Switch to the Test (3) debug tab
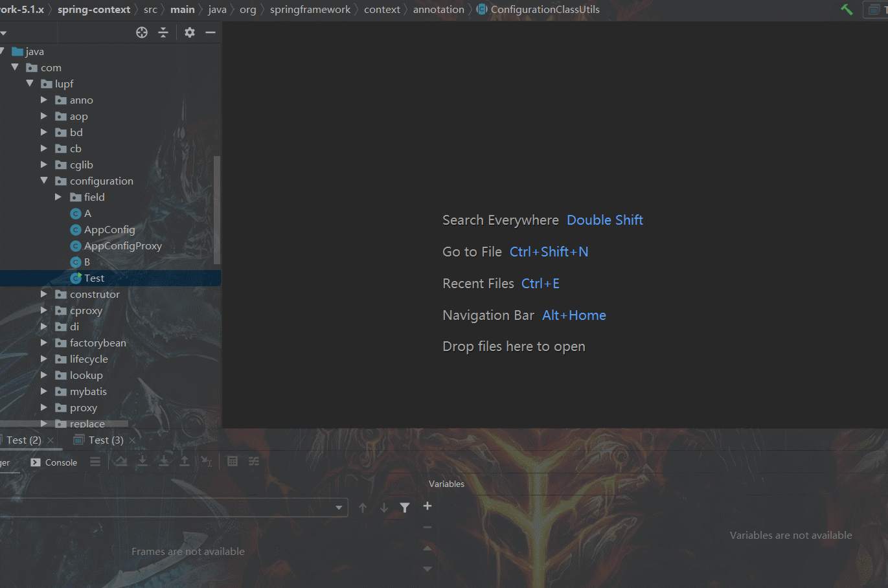 pyautogui.click(x=106, y=440)
